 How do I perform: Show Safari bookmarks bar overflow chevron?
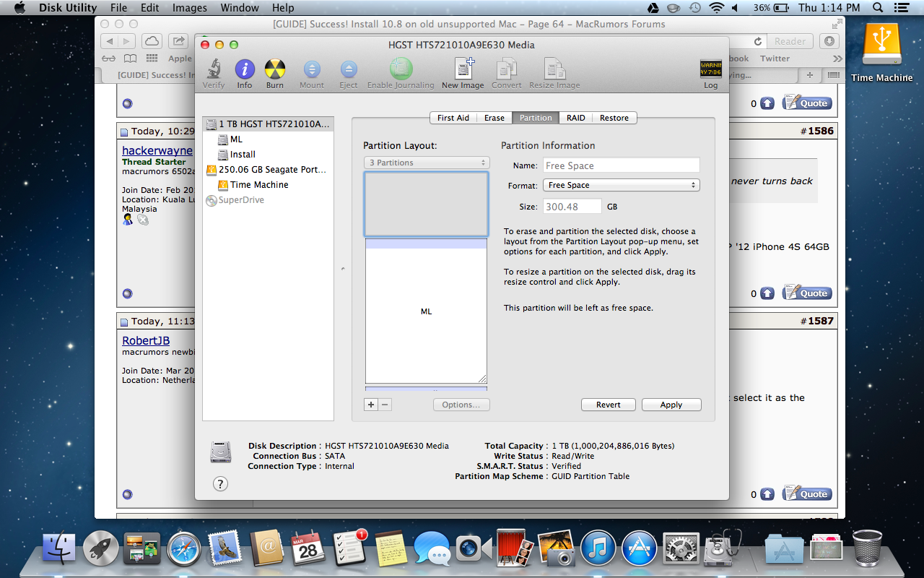(837, 59)
